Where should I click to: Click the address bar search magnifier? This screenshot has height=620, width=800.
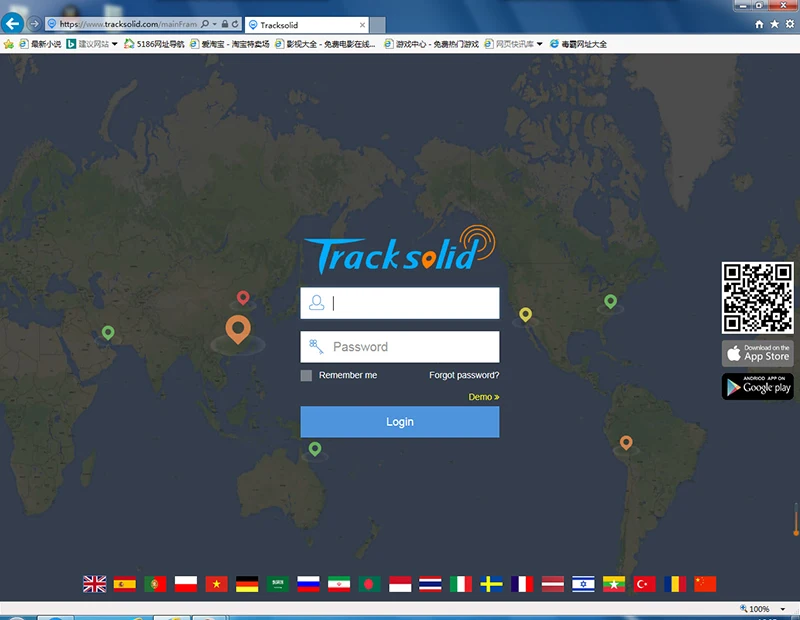pos(205,23)
